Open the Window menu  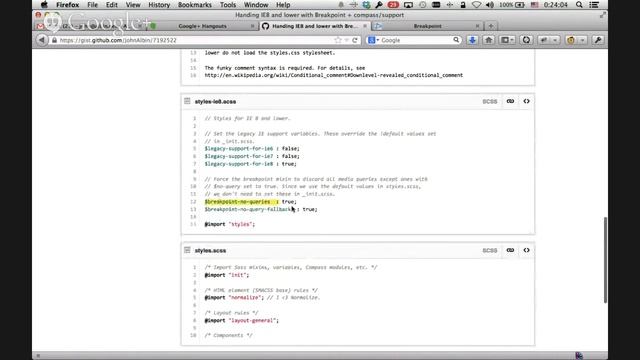tap(256, 5)
